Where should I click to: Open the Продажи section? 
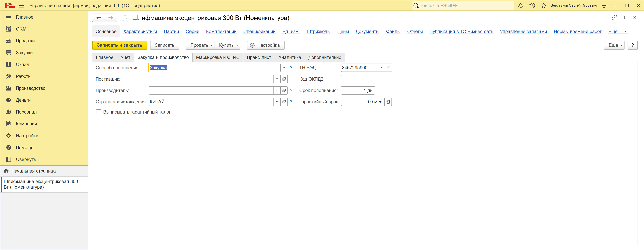click(x=44, y=41)
